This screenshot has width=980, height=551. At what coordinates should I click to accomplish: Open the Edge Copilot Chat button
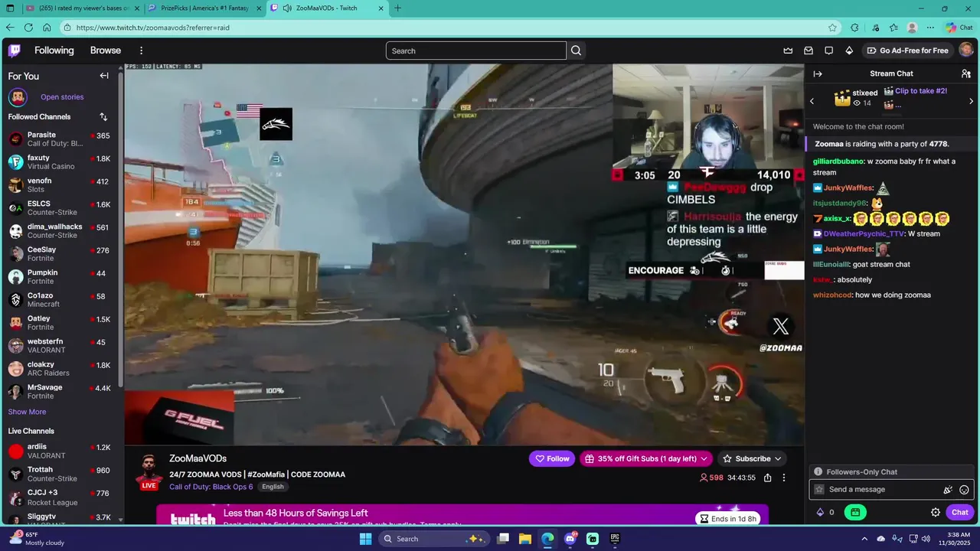[959, 28]
